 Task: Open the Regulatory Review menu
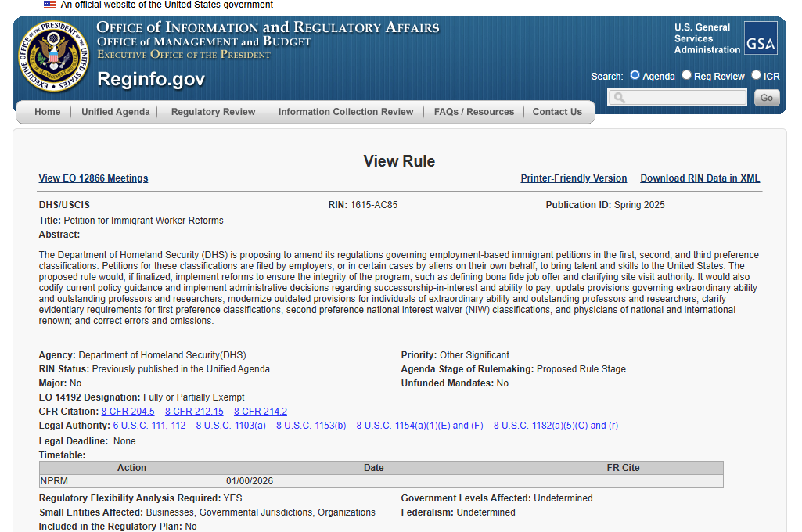coord(214,112)
